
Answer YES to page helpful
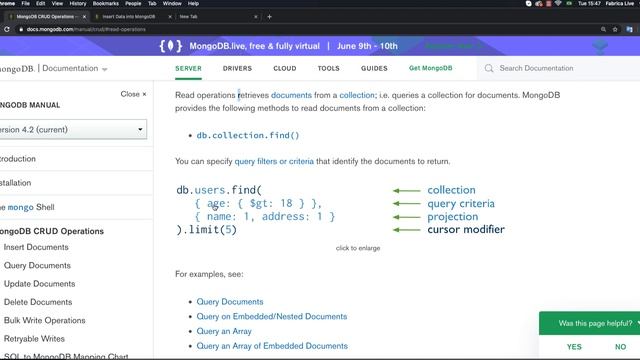point(574,347)
